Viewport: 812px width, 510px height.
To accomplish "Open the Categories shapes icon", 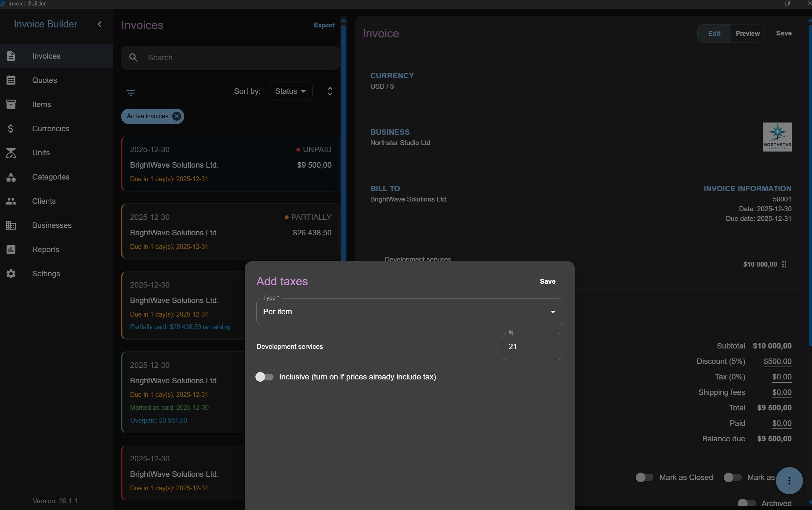I will pyautogui.click(x=11, y=177).
